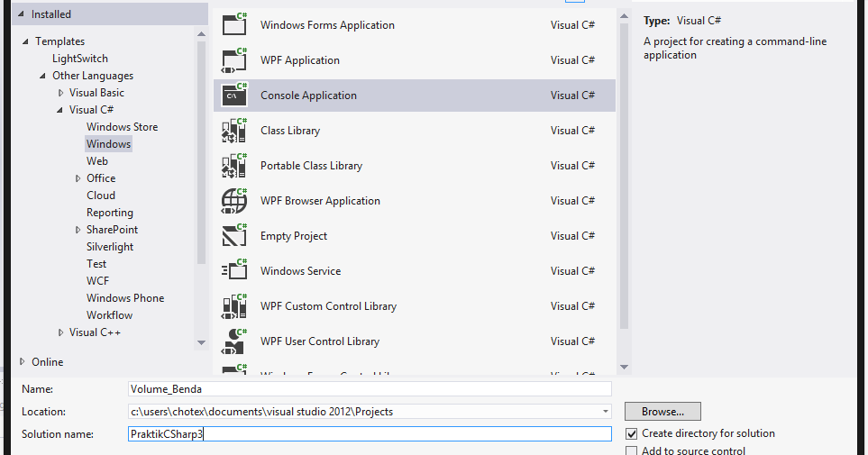868x455 pixels.
Task: Select the Console Application icon
Action: (234, 96)
